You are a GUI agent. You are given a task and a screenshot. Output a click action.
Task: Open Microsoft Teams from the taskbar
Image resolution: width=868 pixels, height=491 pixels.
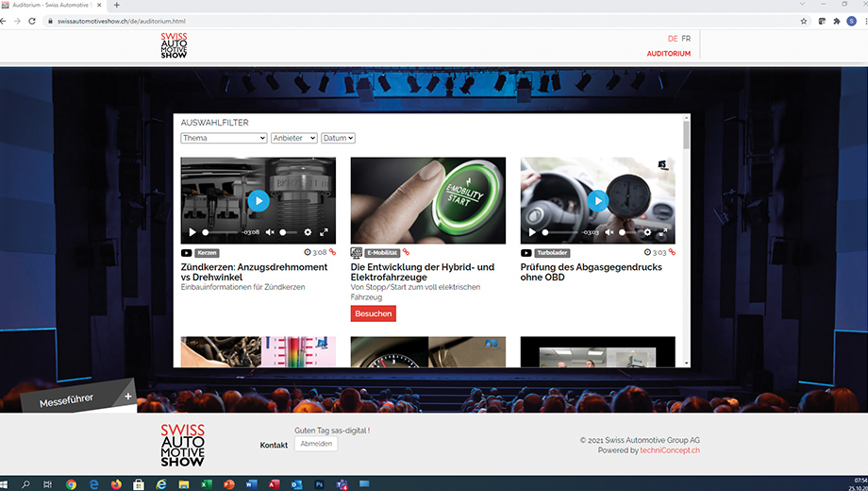(342, 484)
